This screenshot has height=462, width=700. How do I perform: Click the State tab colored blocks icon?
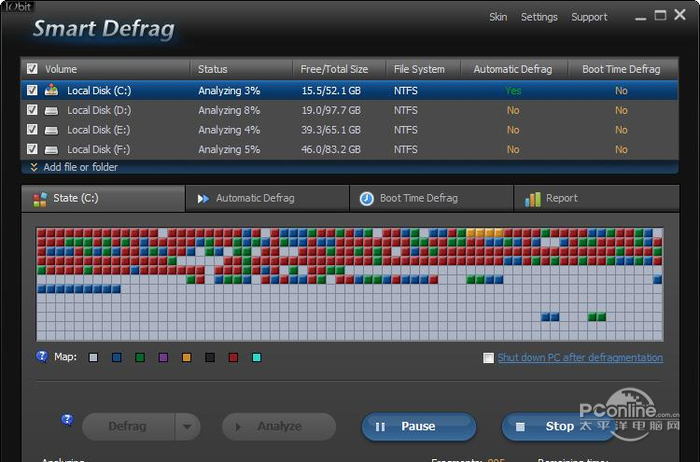click(40, 199)
